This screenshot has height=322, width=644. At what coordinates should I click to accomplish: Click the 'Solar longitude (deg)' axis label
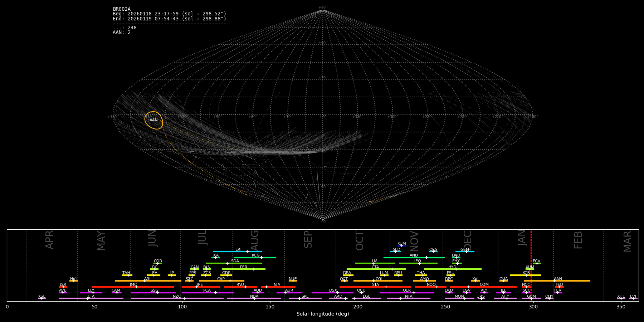point(323,314)
